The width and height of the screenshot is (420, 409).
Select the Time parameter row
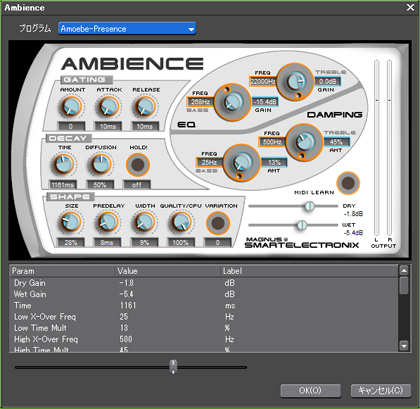(x=204, y=306)
